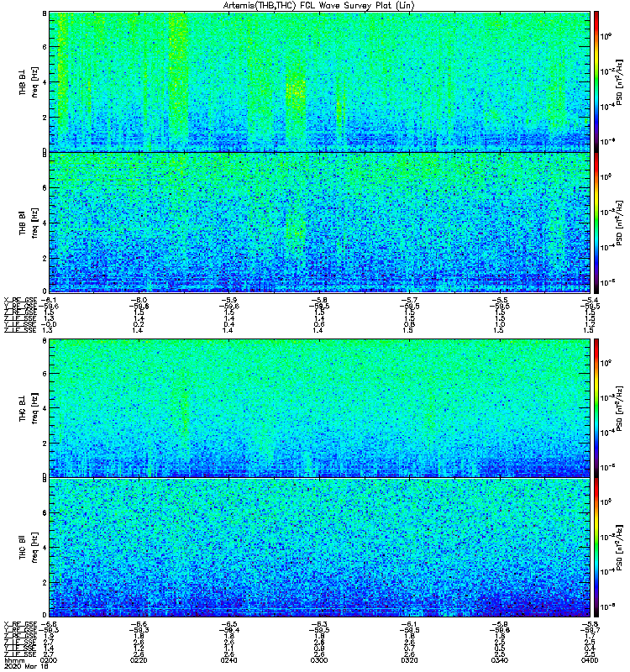Click THC X_RE_GSE value "-6.6"
This screenshot has width=630, height=672.
pos(139,624)
